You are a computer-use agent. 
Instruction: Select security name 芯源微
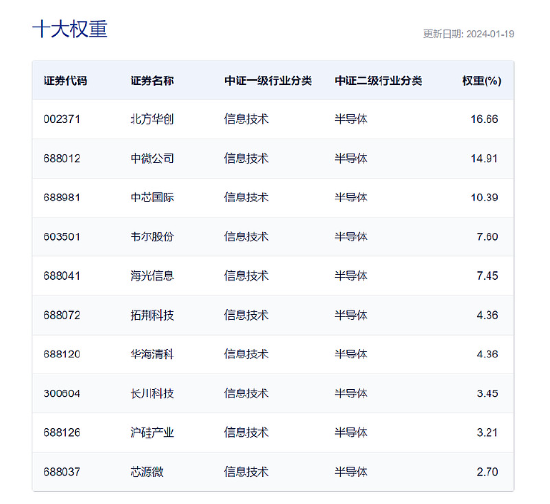(x=147, y=472)
